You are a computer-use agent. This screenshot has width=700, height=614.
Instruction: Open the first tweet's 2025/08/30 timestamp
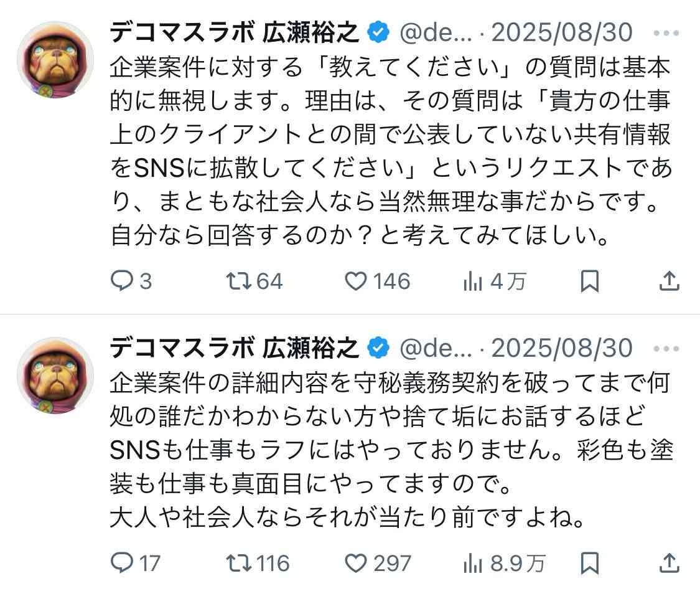562,32
